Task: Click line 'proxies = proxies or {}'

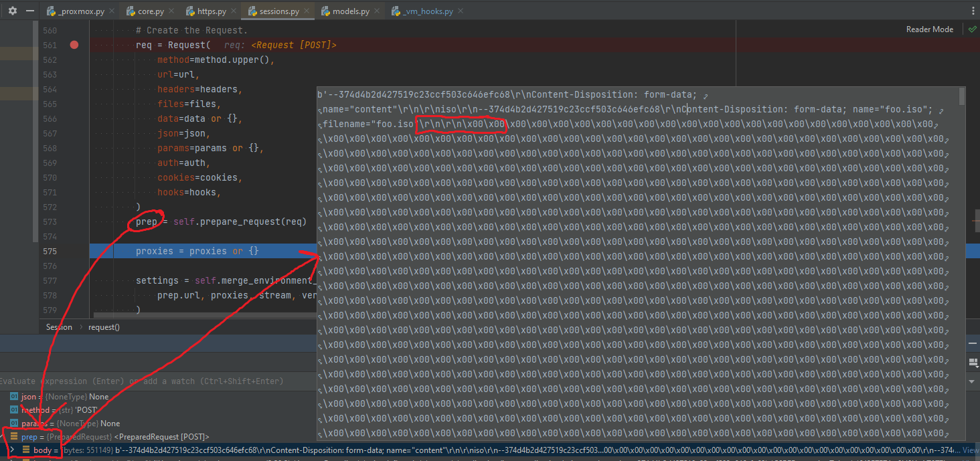Action: click(197, 251)
